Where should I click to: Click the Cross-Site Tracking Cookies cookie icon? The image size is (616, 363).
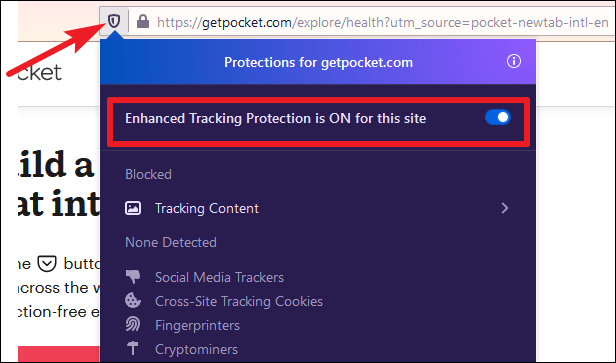pos(133,301)
